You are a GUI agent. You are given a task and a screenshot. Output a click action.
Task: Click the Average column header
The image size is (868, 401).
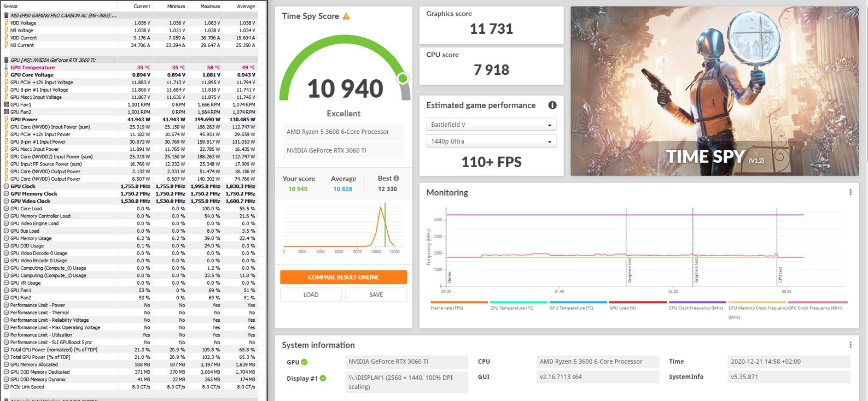click(246, 7)
